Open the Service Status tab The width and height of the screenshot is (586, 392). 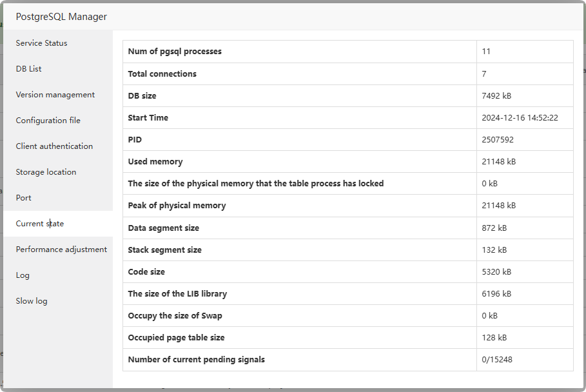[x=41, y=43]
